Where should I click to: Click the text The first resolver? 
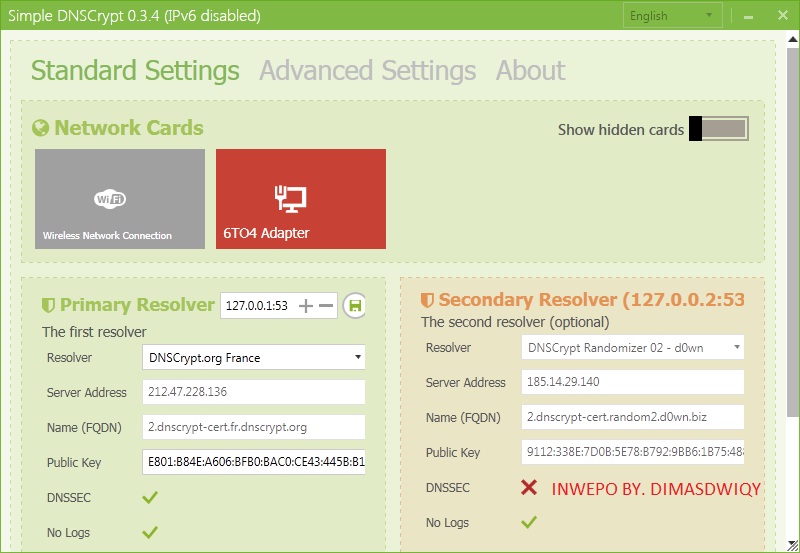click(x=94, y=332)
